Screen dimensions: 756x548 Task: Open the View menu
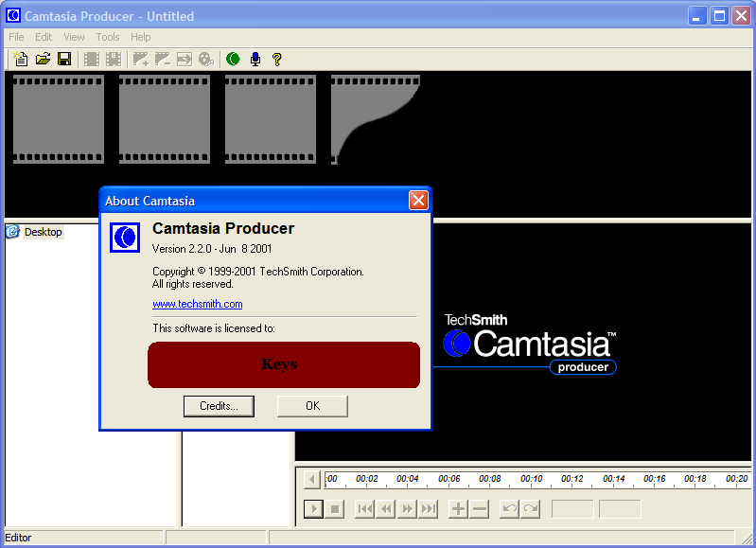[x=74, y=37]
